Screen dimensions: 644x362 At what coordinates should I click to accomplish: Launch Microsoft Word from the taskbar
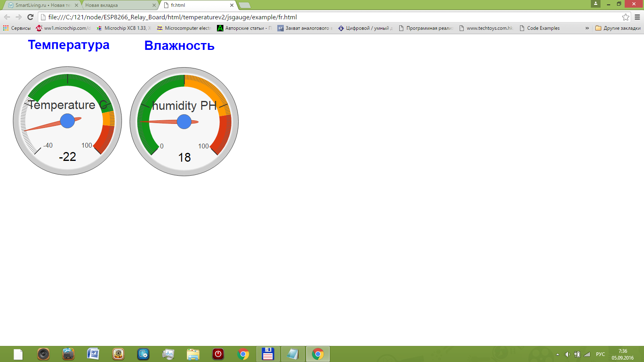click(x=93, y=354)
